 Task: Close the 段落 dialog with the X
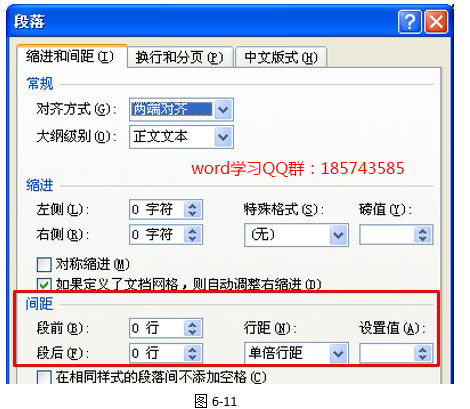436,22
